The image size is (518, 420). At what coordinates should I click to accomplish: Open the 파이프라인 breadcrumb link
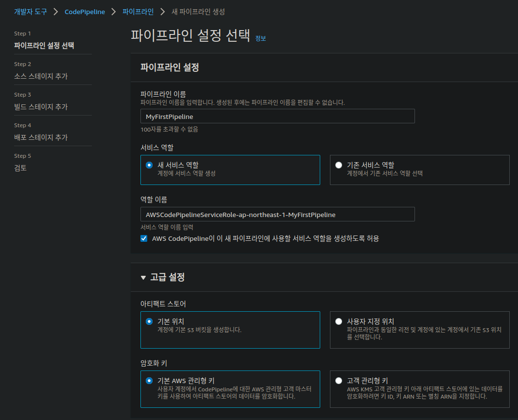138,12
